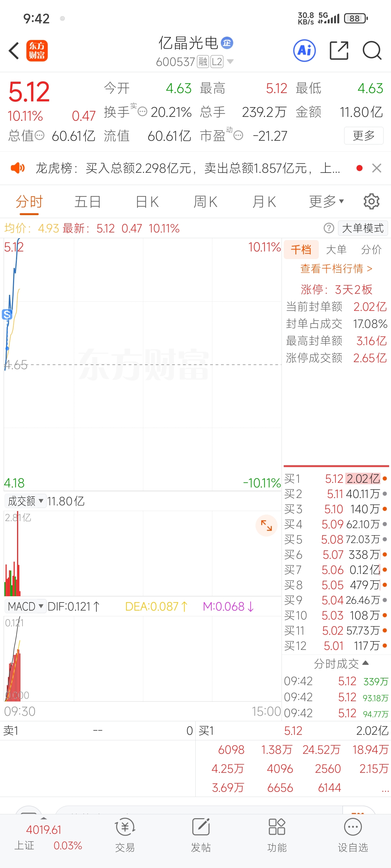
Task: Open the 东方财富 logo home icon
Action: (x=37, y=50)
